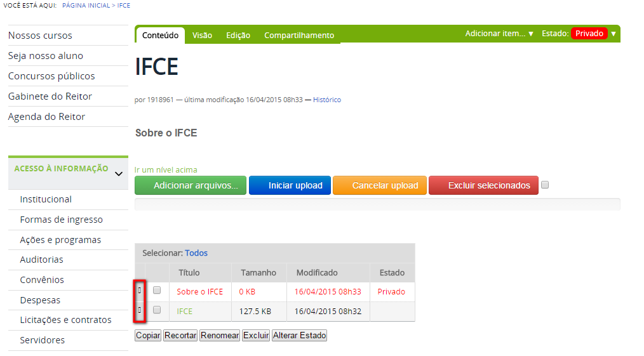Click the Cancelar upload button
This screenshot has width=644, height=356.
click(x=380, y=185)
